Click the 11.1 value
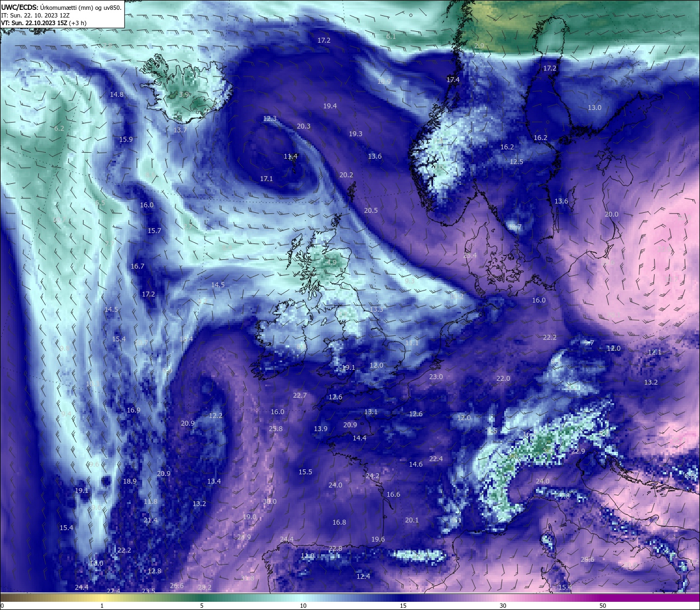This screenshot has height=610, width=700. (x=411, y=343)
